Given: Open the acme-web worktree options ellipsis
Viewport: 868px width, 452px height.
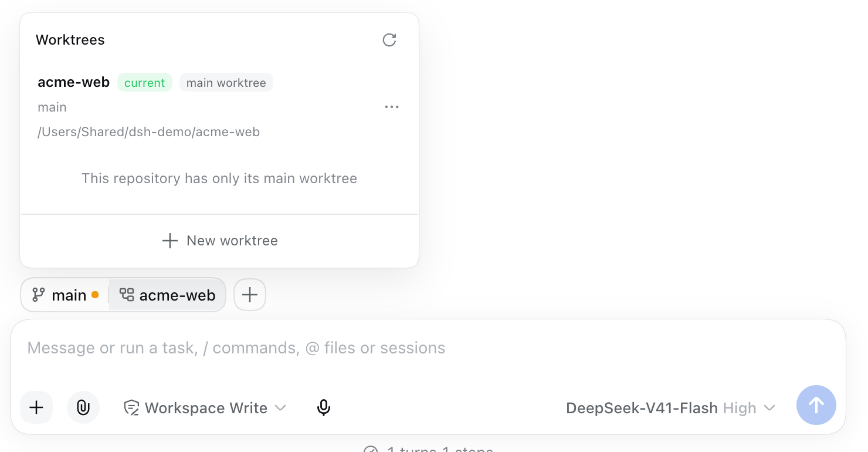Looking at the screenshot, I should click(392, 107).
